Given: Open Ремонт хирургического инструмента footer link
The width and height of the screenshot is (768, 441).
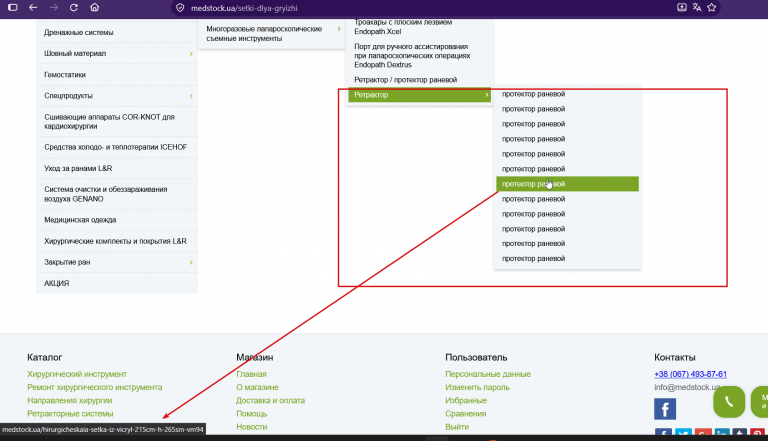Looking at the screenshot, I should [95, 387].
